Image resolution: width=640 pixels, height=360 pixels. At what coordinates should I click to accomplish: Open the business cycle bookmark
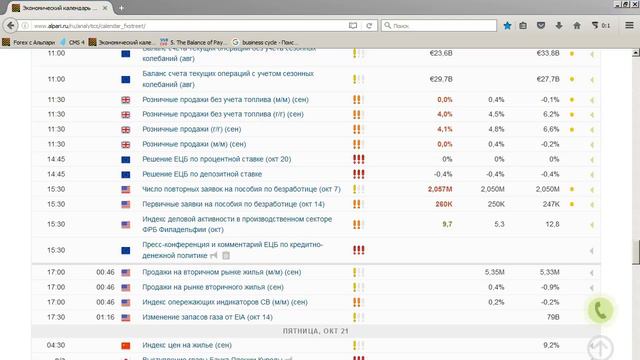point(265,42)
